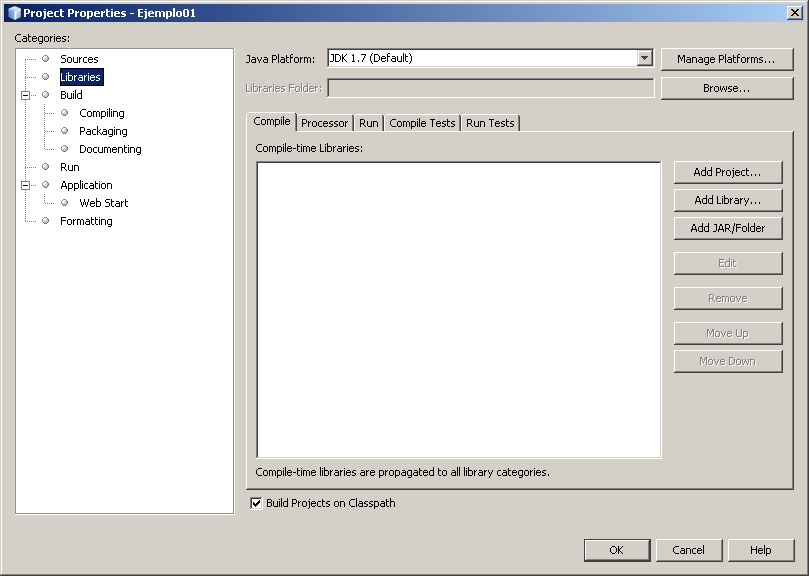Switch to the Run Tests tab

point(490,123)
